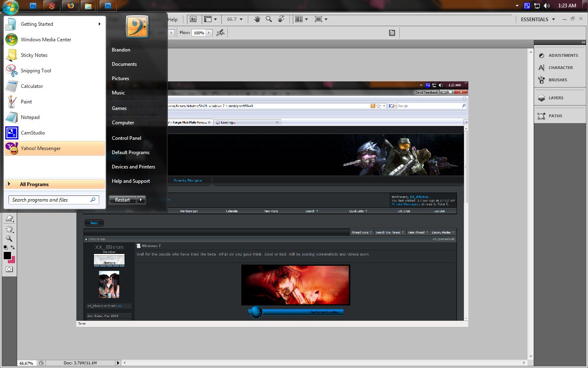
Task: Click the pink background color swatch
Action: coord(13,260)
